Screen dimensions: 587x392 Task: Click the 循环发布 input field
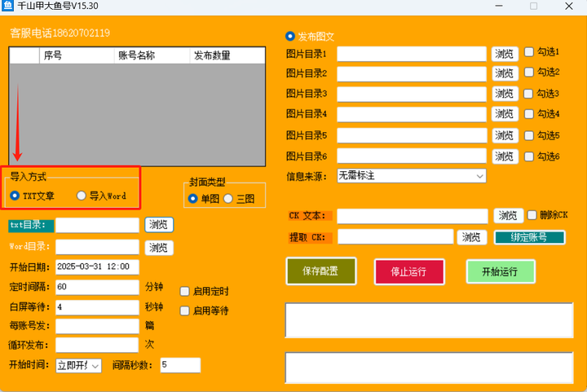(97, 345)
